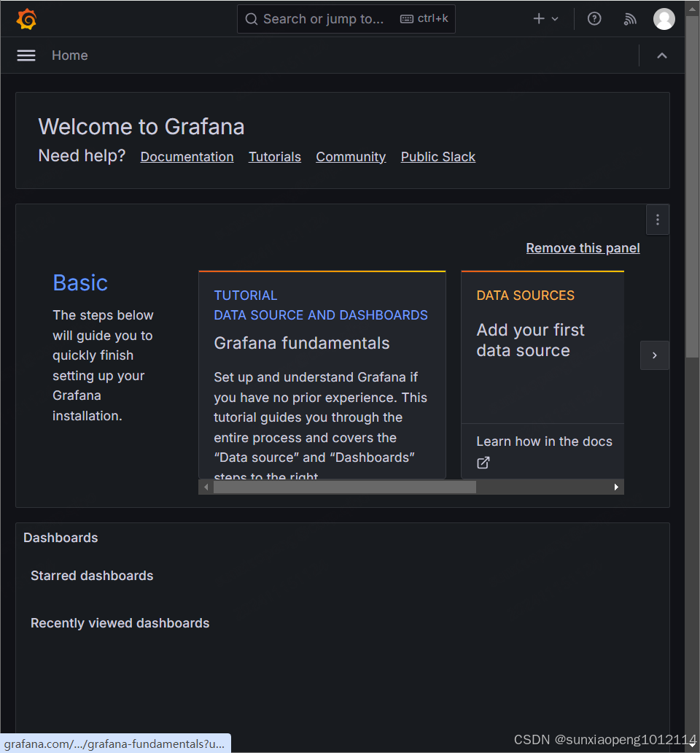Click the external link icon under docs
Screen dimensions: 700x753
(x=483, y=463)
